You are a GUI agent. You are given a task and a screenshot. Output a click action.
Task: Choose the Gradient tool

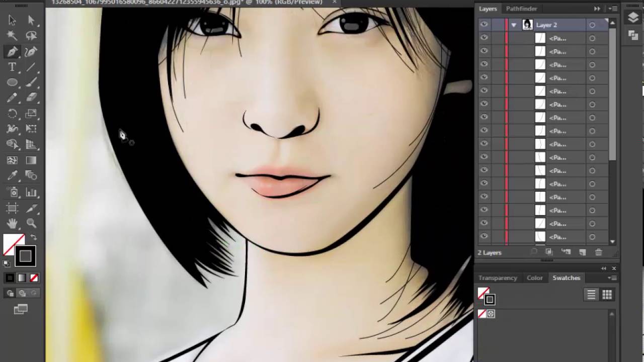[31, 160]
